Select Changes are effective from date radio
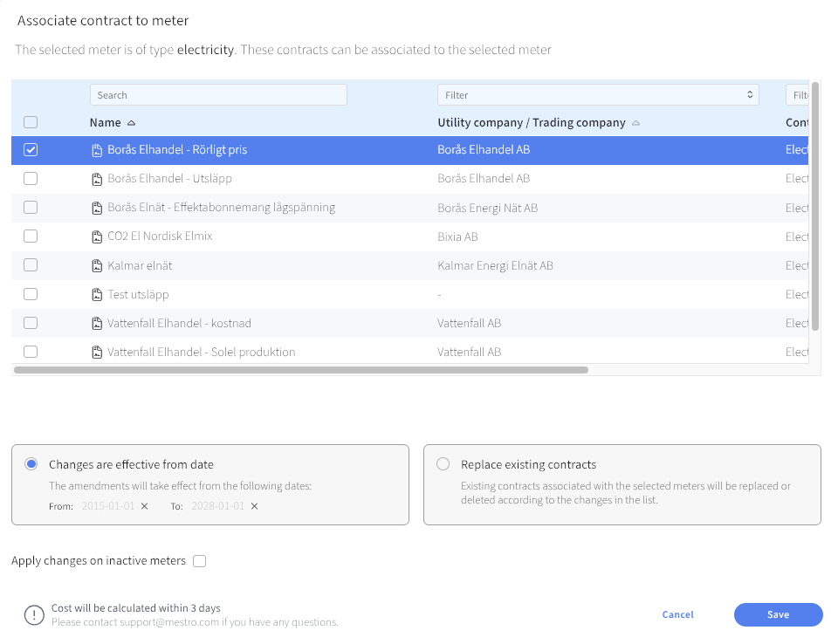Screen dimensions: 831x644 [x=31, y=464]
